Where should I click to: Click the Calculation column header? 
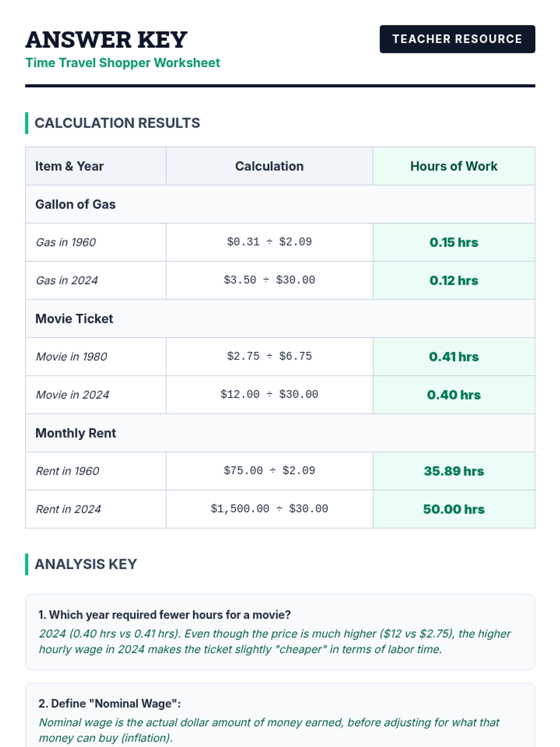tap(269, 166)
